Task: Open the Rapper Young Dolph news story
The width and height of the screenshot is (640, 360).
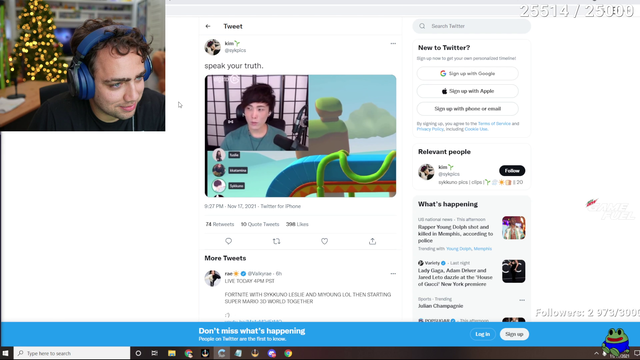Action: 455,234
